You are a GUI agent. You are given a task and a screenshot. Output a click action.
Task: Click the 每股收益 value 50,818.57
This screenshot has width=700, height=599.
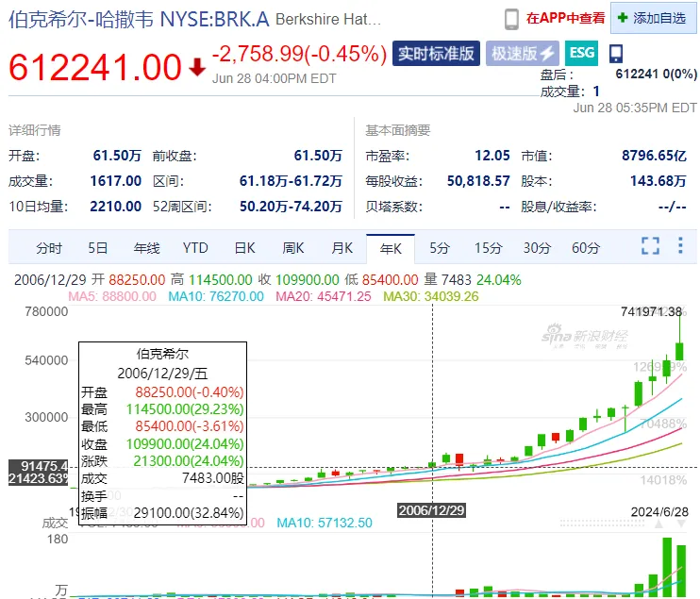click(x=478, y=181)
